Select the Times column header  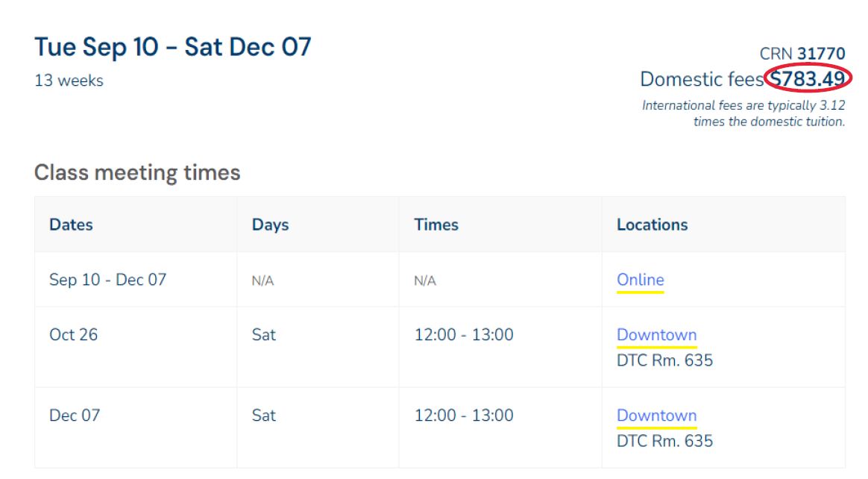(x=436, y=225)
